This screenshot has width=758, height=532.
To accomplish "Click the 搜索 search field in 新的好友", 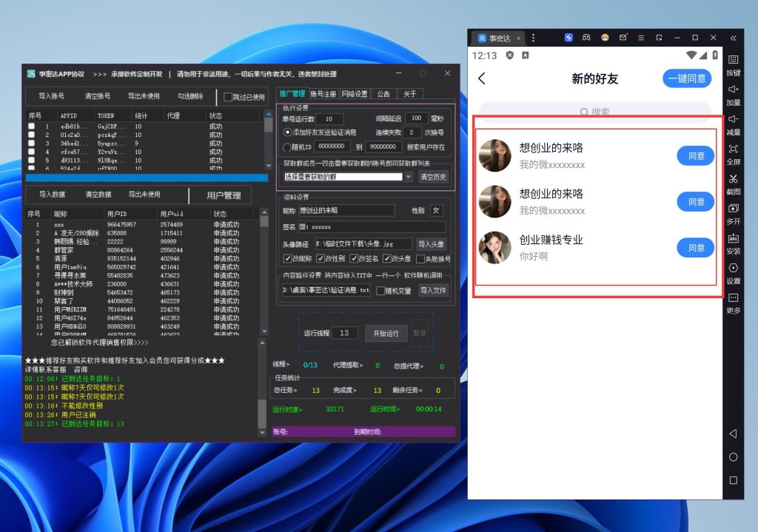I will [594, 112].
